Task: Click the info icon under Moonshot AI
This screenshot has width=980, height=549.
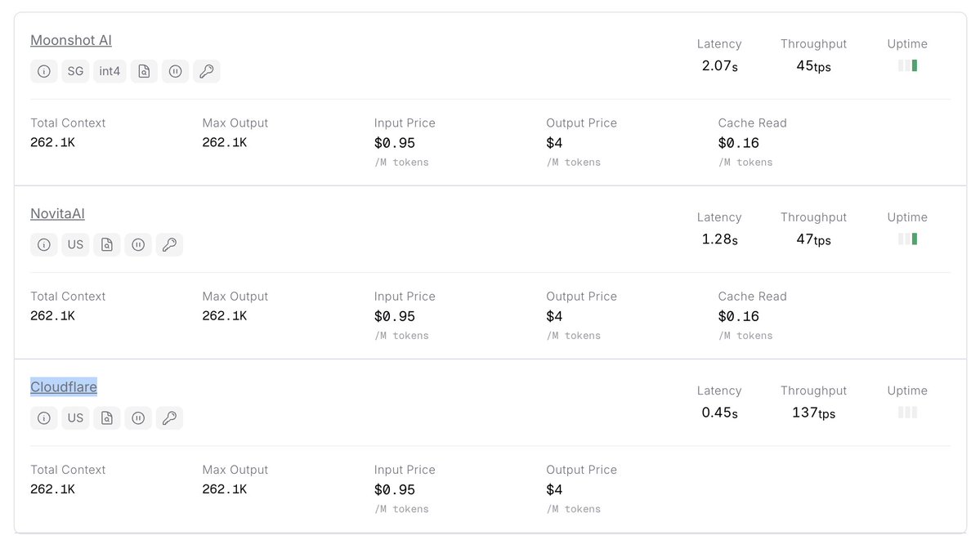Action: point(44,71)
